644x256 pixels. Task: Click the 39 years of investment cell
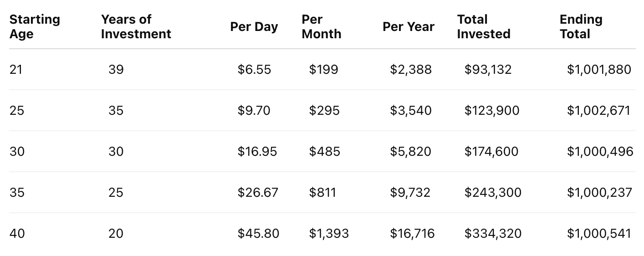pos(116,69)
